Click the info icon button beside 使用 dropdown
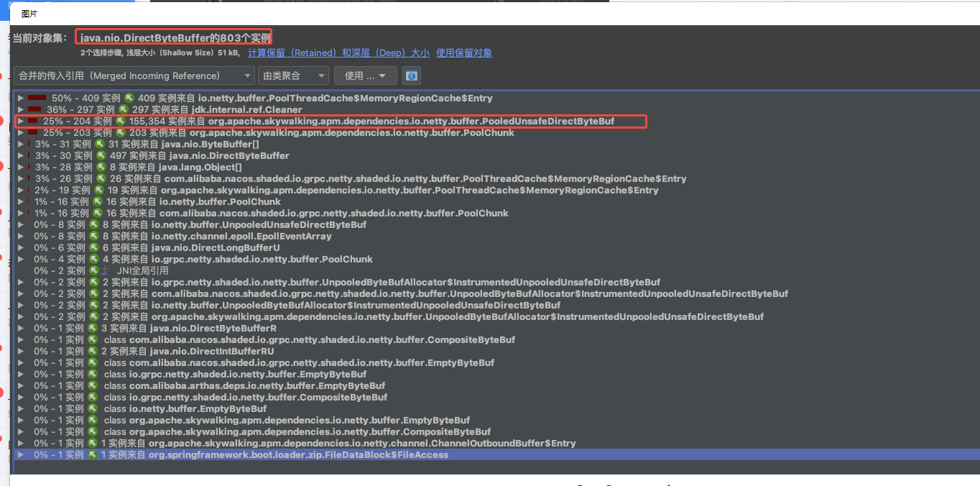Viewport: 980px width, 486px height. point(412,75)
